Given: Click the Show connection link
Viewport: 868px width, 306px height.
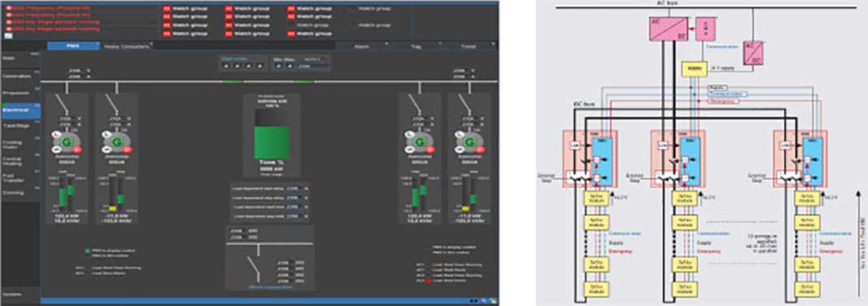Looking at the screenshot, I should coord(271,287).
